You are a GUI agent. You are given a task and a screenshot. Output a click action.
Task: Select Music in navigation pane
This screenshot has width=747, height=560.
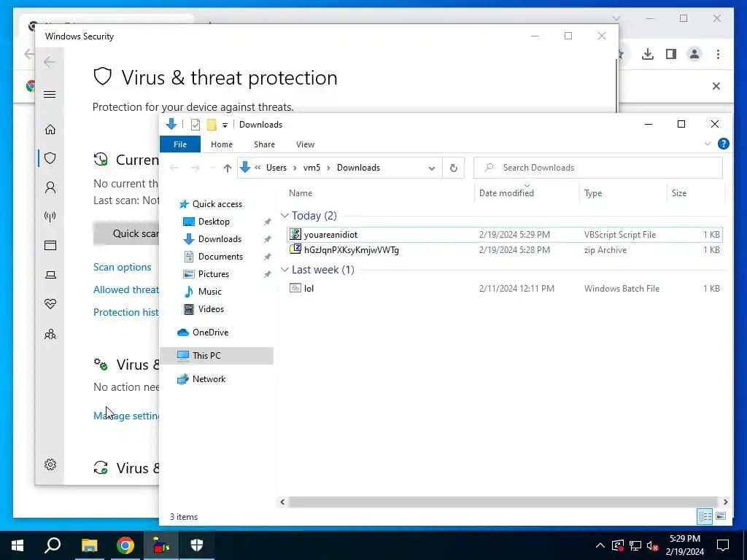point(209,292)
